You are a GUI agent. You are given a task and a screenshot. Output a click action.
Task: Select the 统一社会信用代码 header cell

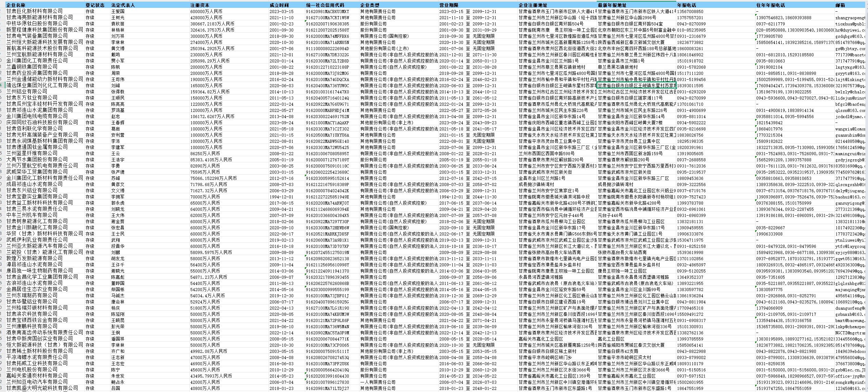coord(325,5)
